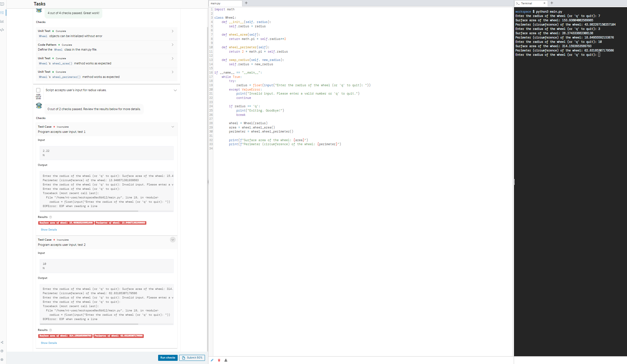Switch to the Terminal tab
This screenshot has width=627, height=364.
(527, 3)
